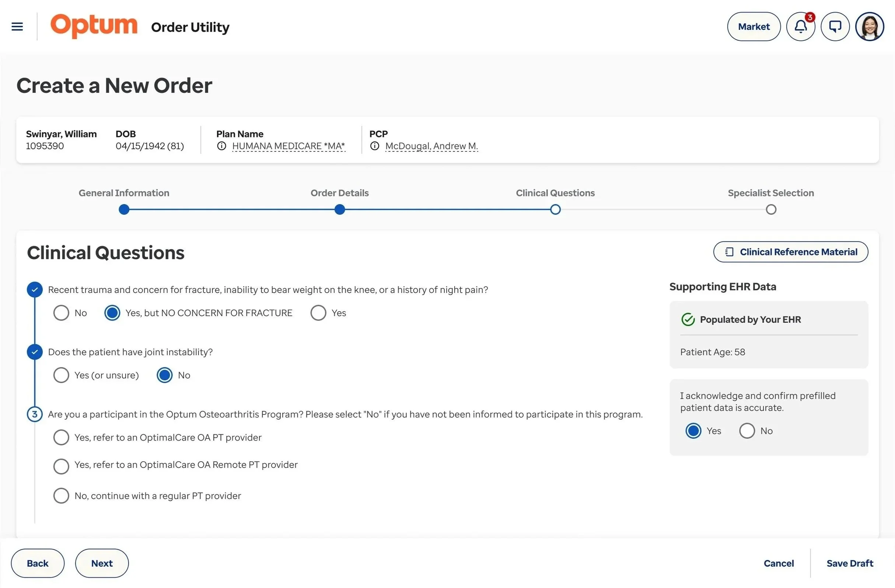The image size is (895, 588).
Task: Click the question 1 completed checkmark
Action: click(35, 290)
